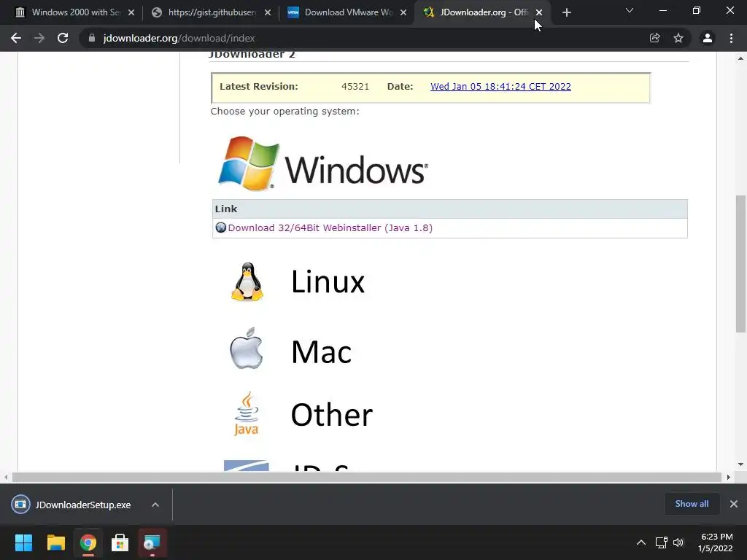747x560 pixels.
Task: Click the forward navigation arrow
Action: click(39, 38)
